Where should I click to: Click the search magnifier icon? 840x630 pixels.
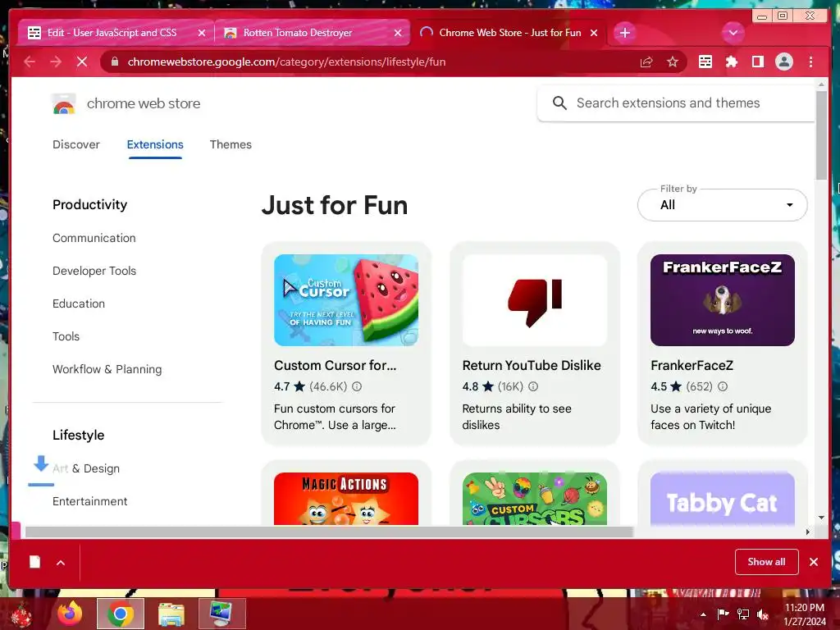click(559, 103)
